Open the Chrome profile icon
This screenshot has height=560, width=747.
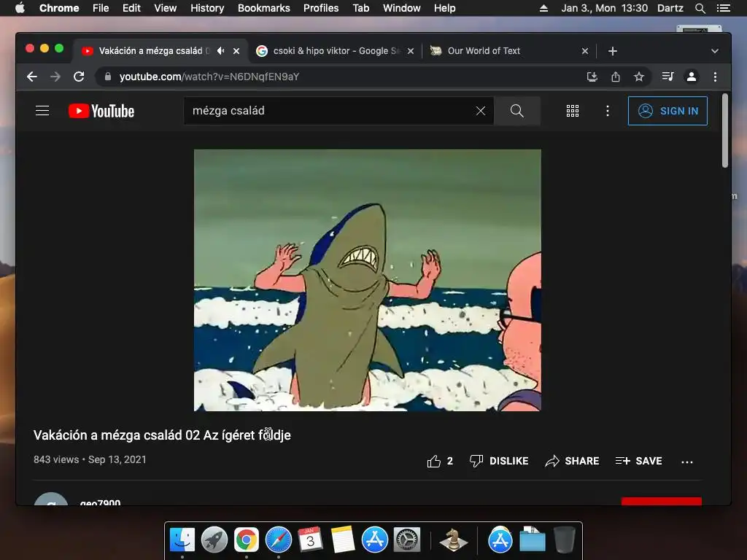692,77
